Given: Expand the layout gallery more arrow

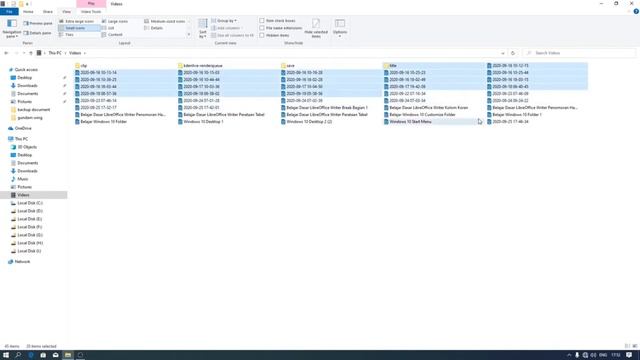Looking at the screenshot, I should (x=189, y=35).
